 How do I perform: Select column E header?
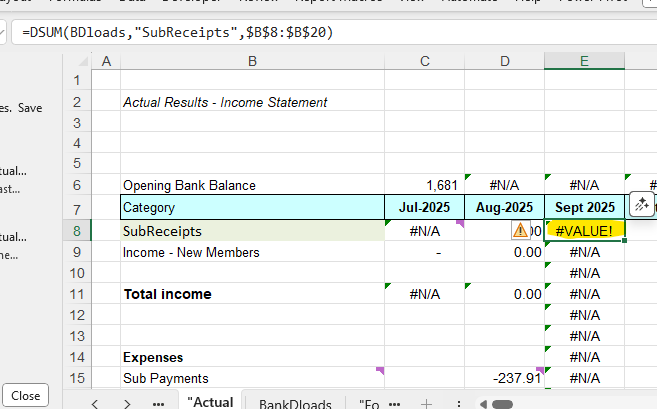[584, 62]
